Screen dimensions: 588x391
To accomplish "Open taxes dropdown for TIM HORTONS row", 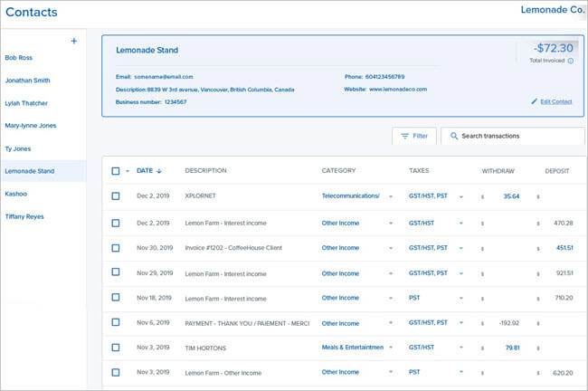I will (x=460, y=347).
